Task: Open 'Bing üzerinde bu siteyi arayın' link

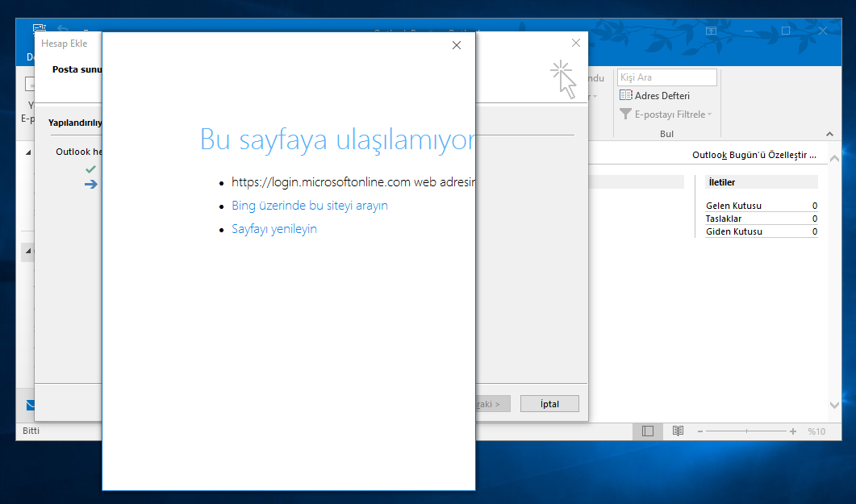Action: (x=310, y=206)
